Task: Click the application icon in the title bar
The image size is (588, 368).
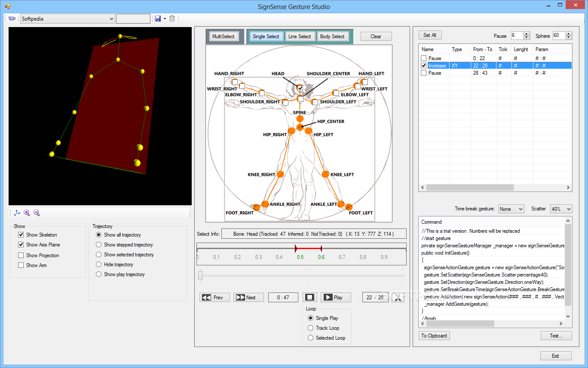Action: click(x=7, y=6)
